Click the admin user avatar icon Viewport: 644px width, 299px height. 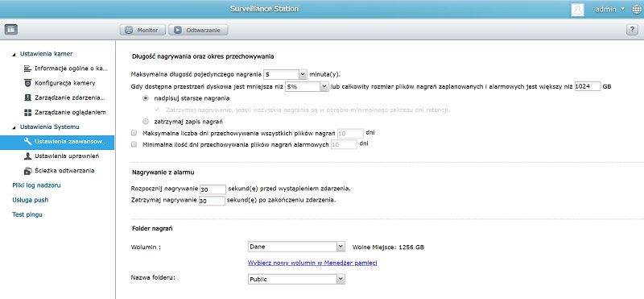[577, 10]
